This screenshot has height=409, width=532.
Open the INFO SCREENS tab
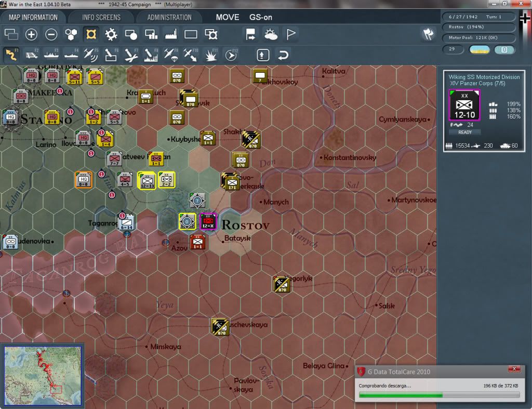click(x=101, y=17)
